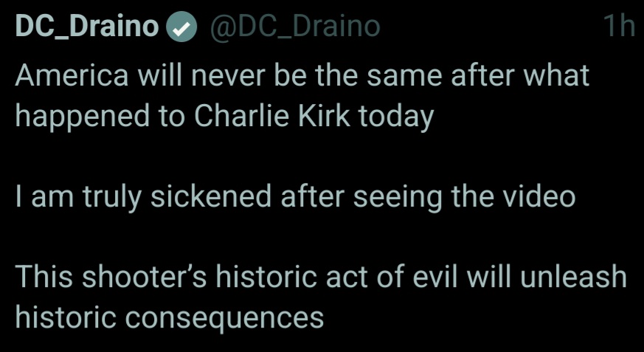Viewport: 644px width, 352px height.
Task: Open the @DC_Draino handle link
Action: pos(295,27)
